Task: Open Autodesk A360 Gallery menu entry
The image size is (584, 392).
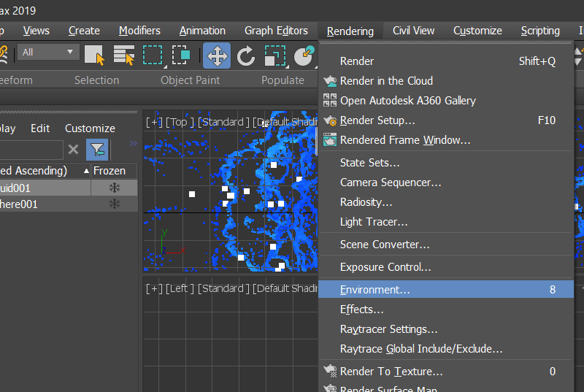Action: [x=446, y=101]
